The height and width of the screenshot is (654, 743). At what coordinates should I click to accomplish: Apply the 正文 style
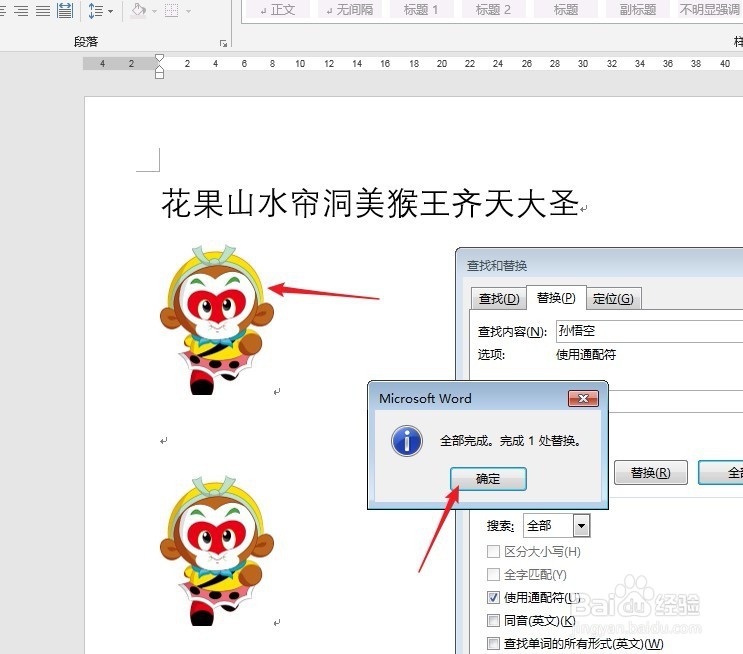tap(278, 9)
